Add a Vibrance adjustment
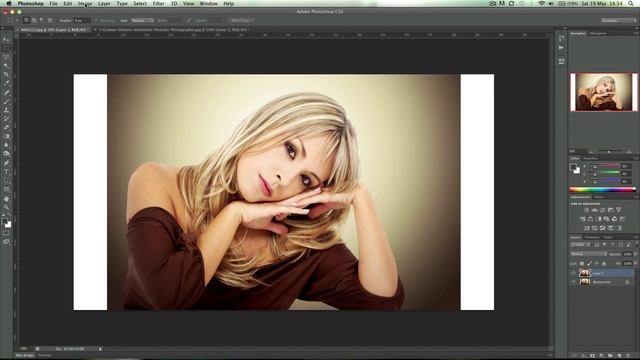Image resolution: width=640 pixels, height=360 pixels. pos(619,210)
